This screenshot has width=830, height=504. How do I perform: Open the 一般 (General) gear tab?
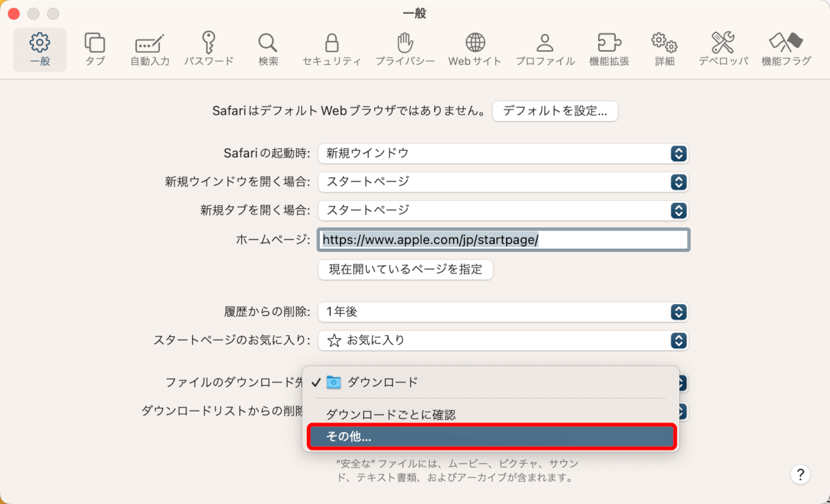tap(40, 49)
